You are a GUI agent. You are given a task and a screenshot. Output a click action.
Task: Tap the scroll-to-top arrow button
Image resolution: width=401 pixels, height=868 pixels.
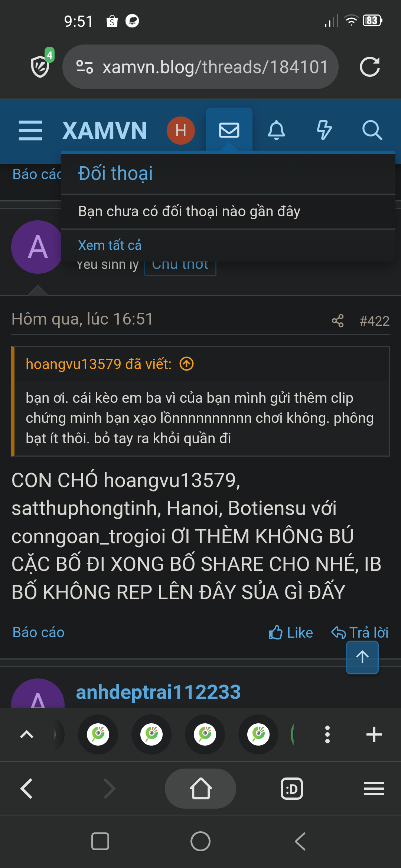pos(362,657)
